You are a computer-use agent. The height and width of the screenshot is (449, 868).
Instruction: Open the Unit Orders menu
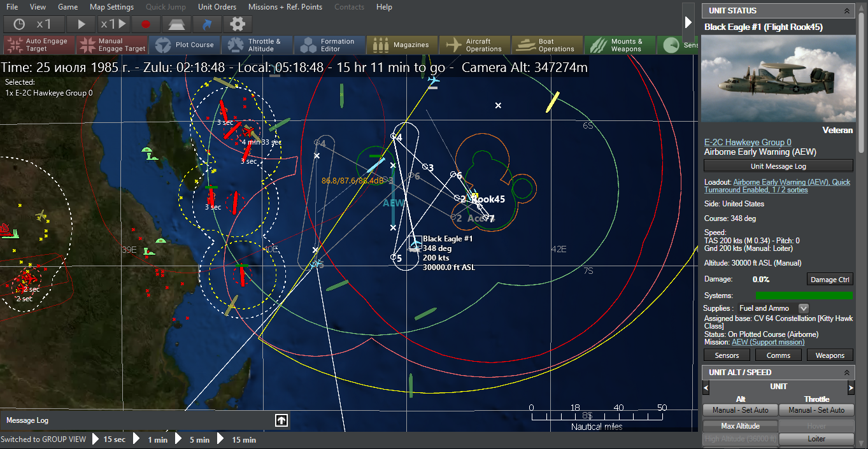click(x=217, y=7)
